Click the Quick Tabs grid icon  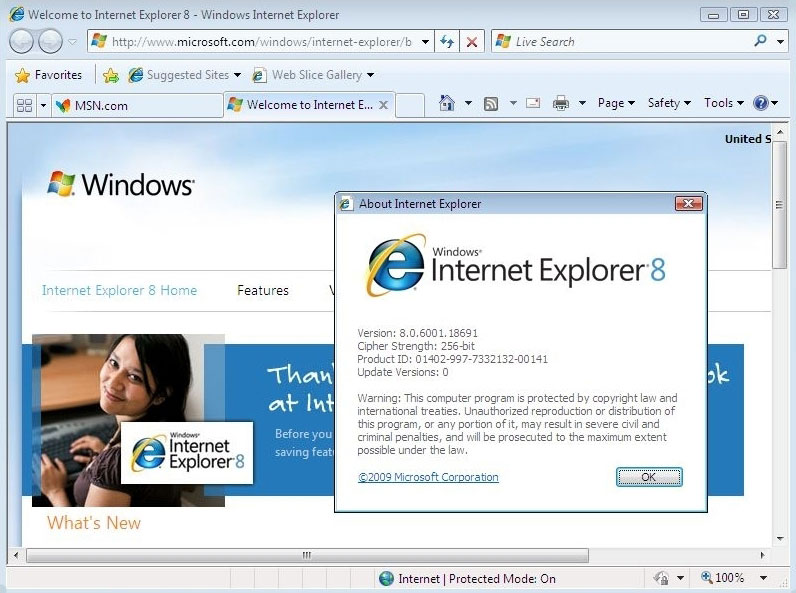click(24, 105)
